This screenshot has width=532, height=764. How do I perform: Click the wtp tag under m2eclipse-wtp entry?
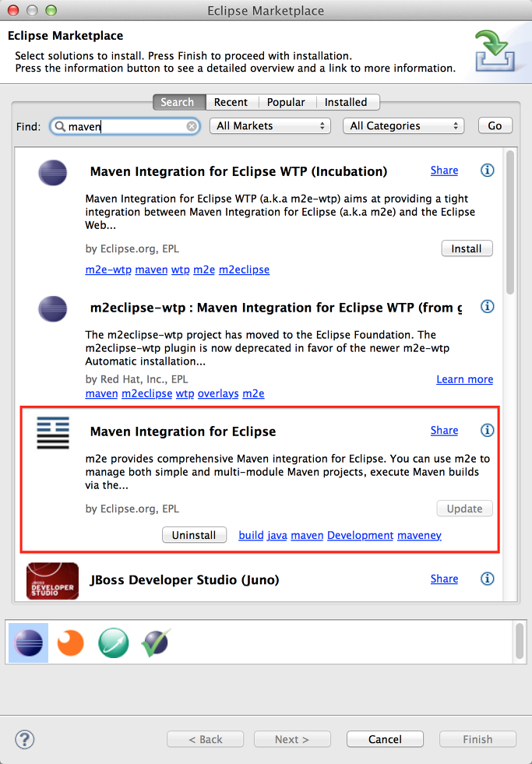(185, 393)
